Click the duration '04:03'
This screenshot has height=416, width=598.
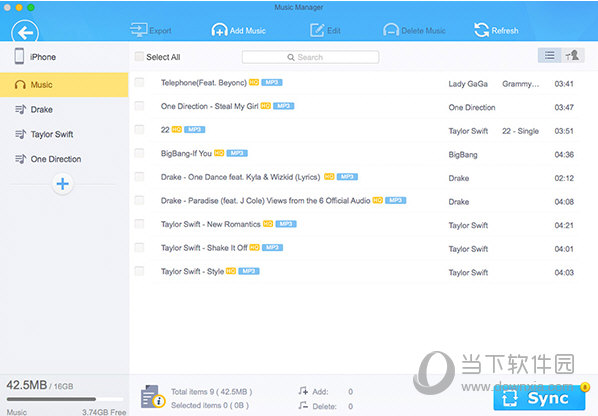tap(564, 273)
